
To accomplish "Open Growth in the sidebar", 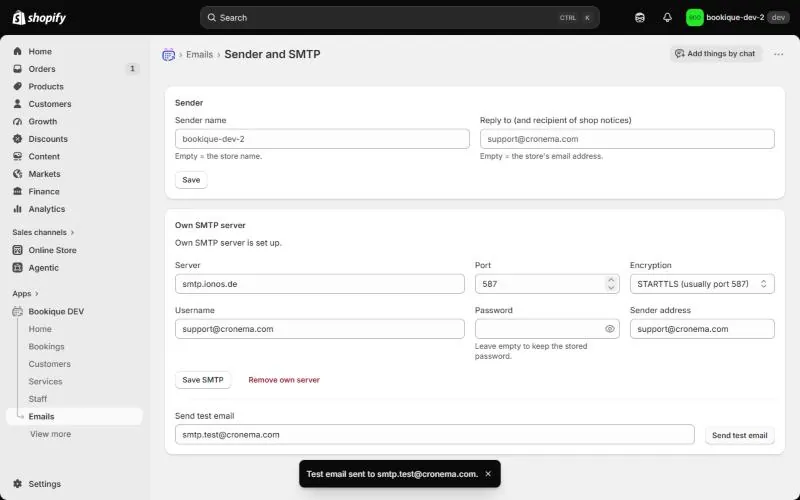I will 42,121.
